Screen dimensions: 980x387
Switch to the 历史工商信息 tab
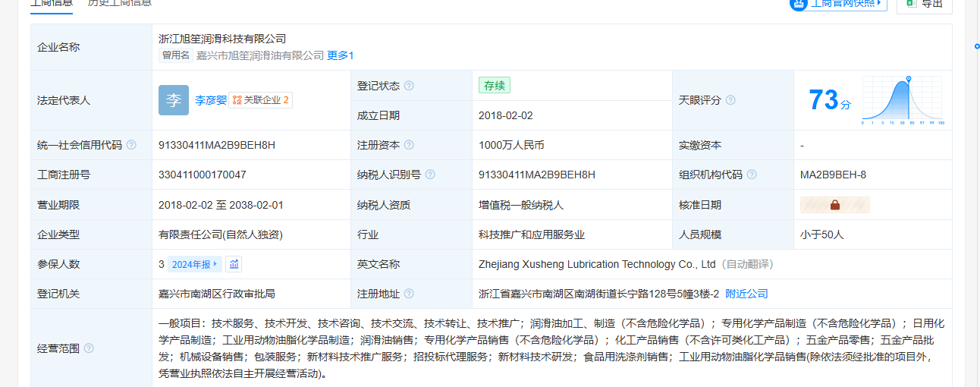tap(119, 3)
